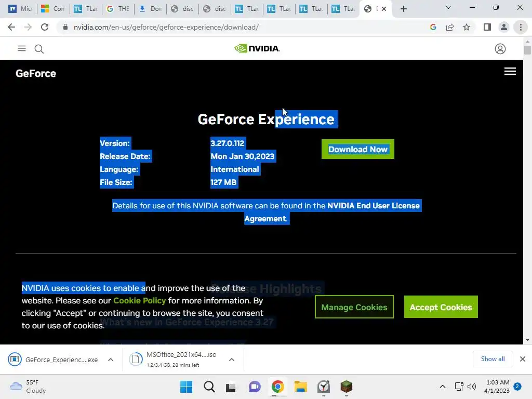Click the GeForce header label
Image resolution: width=532 pixels, height=399 pixels.
click(x=36, y=73)
